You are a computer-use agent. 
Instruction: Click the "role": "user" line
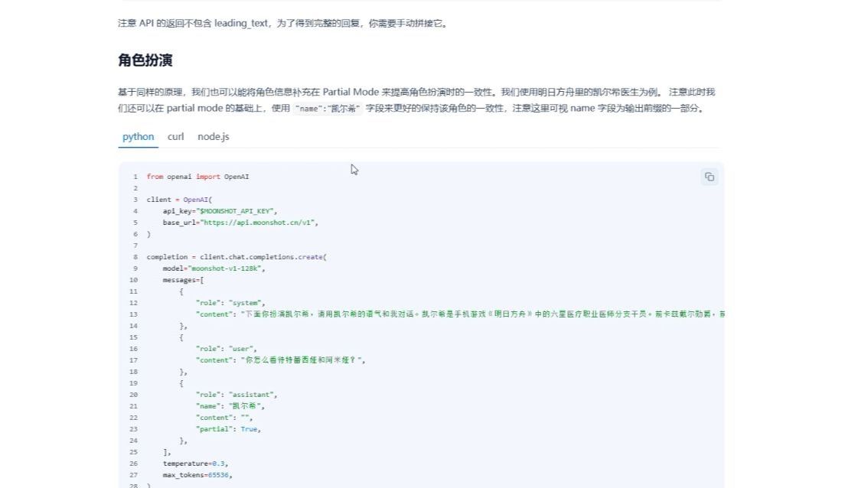[x=227, y=349]
